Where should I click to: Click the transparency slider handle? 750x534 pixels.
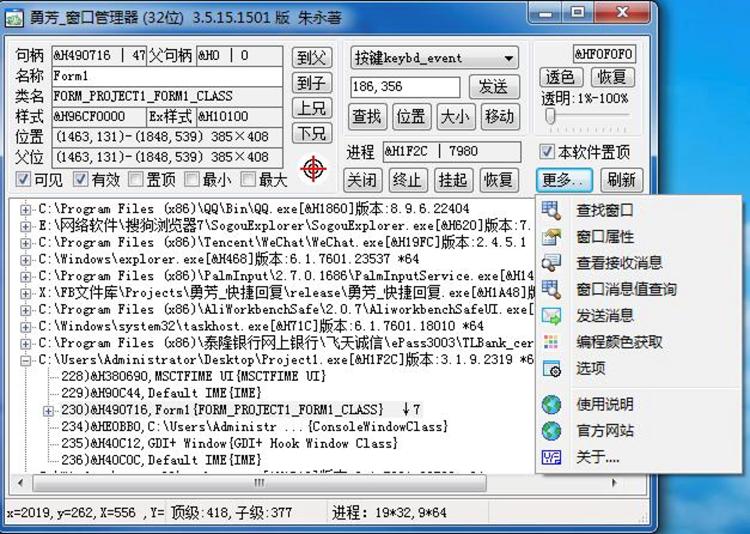pyautogui.click(x=551, y=116)
